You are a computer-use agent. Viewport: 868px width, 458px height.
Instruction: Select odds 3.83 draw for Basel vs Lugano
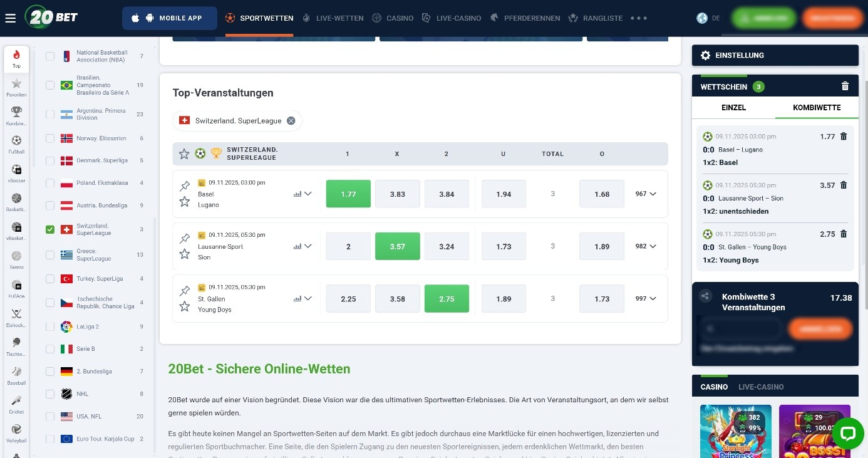point(397,194)
